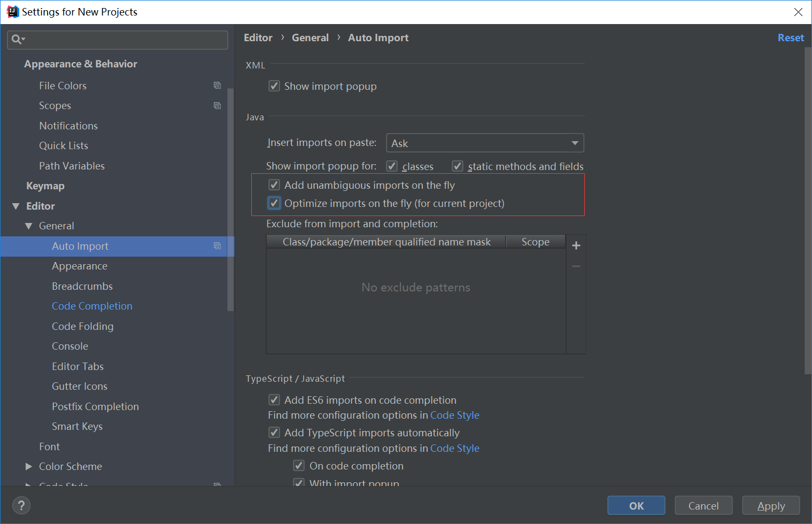Screen dimensions: 812x524
Task: Click the Class/package/member qualified name mask header
Action: 386,242
